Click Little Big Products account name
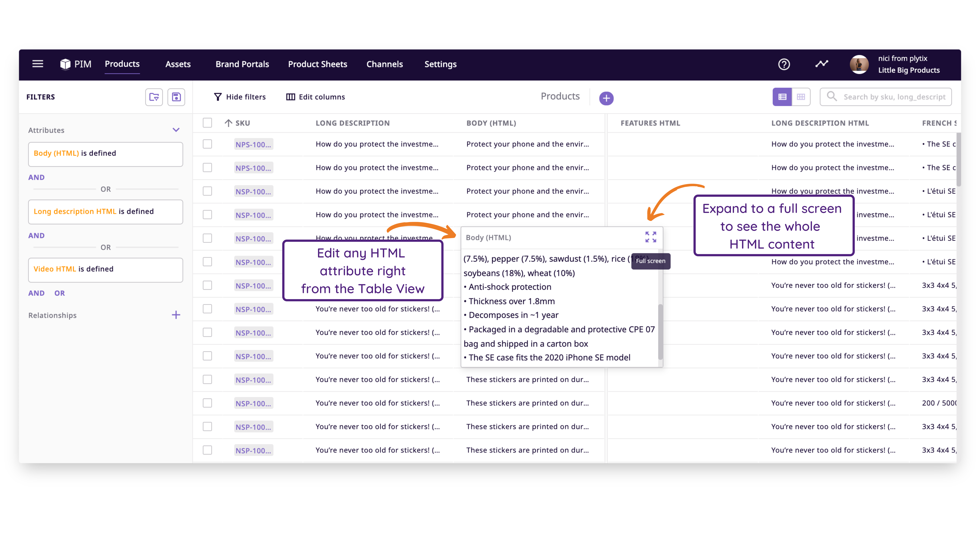Image resolution: width=980 pixels, height=551 pixels. [x=909, y=70]
